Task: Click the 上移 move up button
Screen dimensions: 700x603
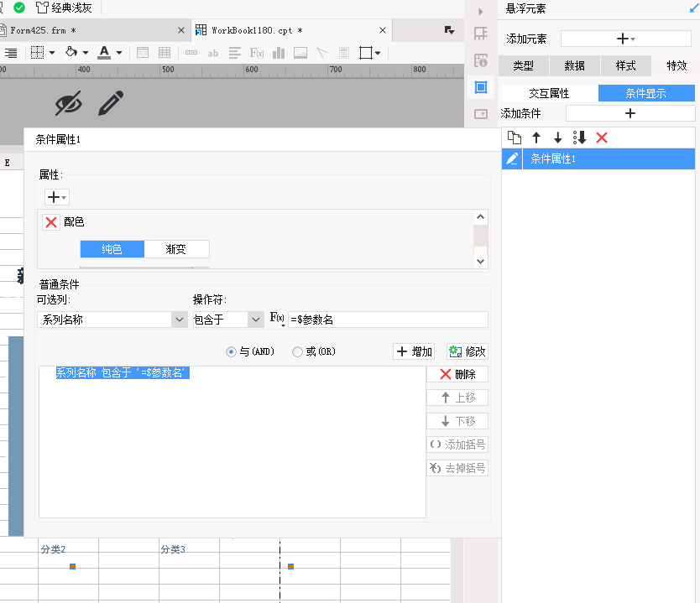Action: [457, 398]
